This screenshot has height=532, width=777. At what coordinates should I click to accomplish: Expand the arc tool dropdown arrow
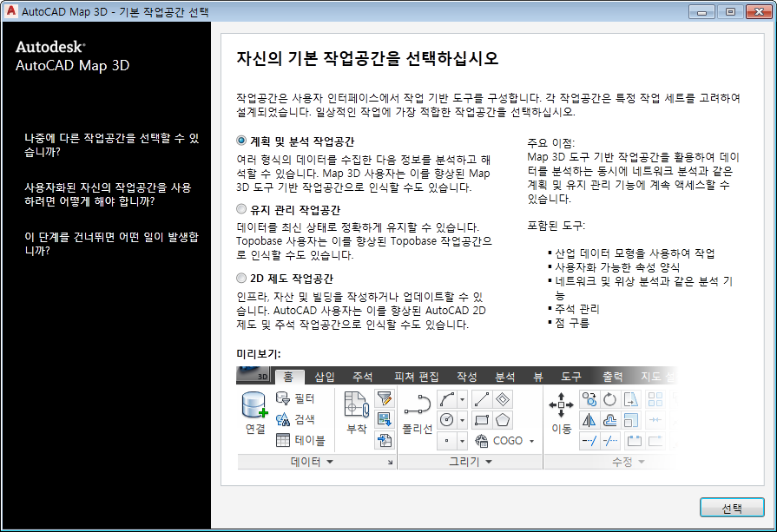click(x=462, y=399)
